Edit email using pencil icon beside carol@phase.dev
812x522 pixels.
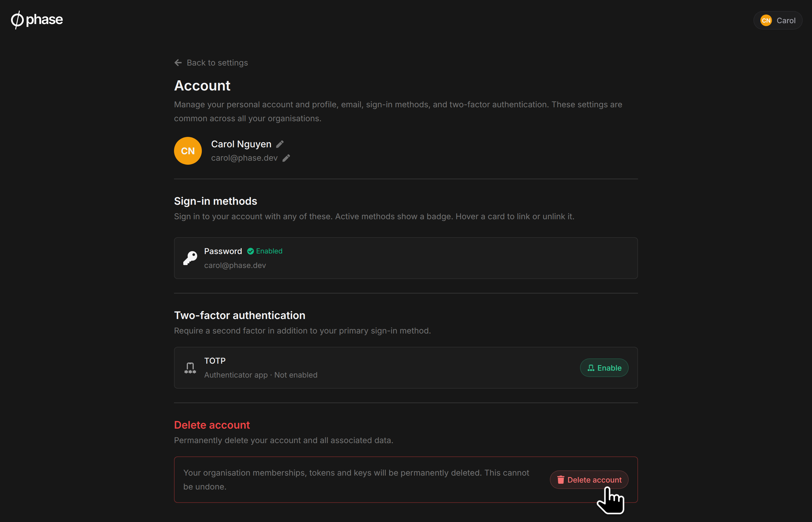[286, 158]
